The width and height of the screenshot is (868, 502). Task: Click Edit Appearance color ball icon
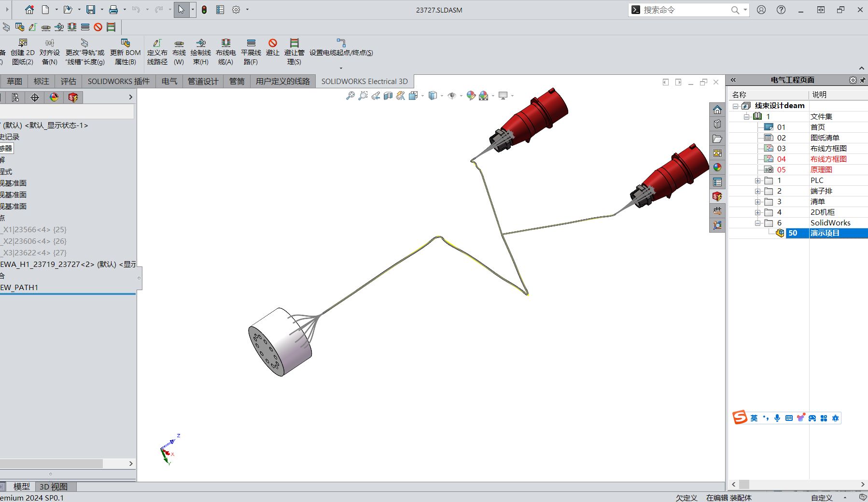[x=471, y=96]
